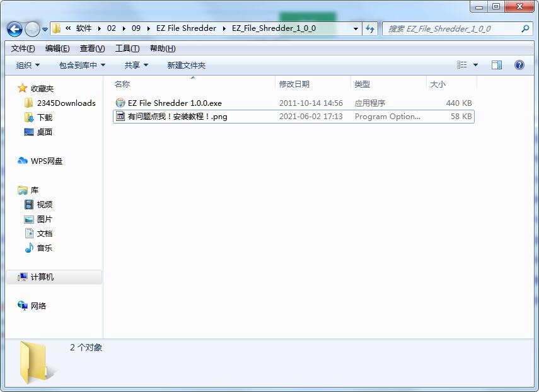This screenshot has height=392, width=539.
Task: Click the 计算机 computer icon
Action: click(x=23, y=277)
